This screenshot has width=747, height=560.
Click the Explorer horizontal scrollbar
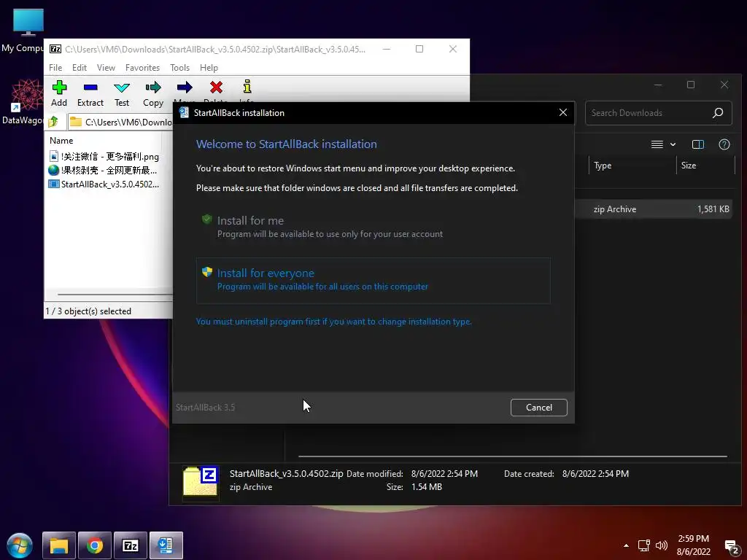(x=513, y=456)
